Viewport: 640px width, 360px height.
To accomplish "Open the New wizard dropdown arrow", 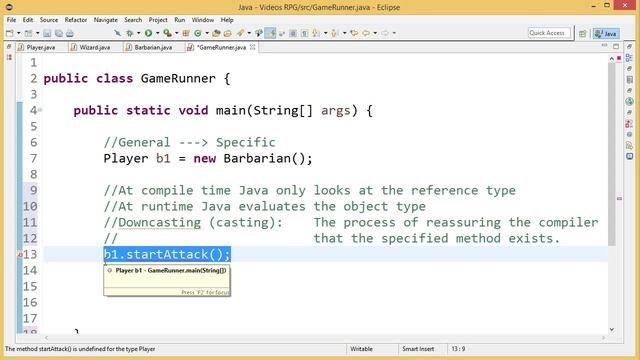I will [x=18, y=33].
